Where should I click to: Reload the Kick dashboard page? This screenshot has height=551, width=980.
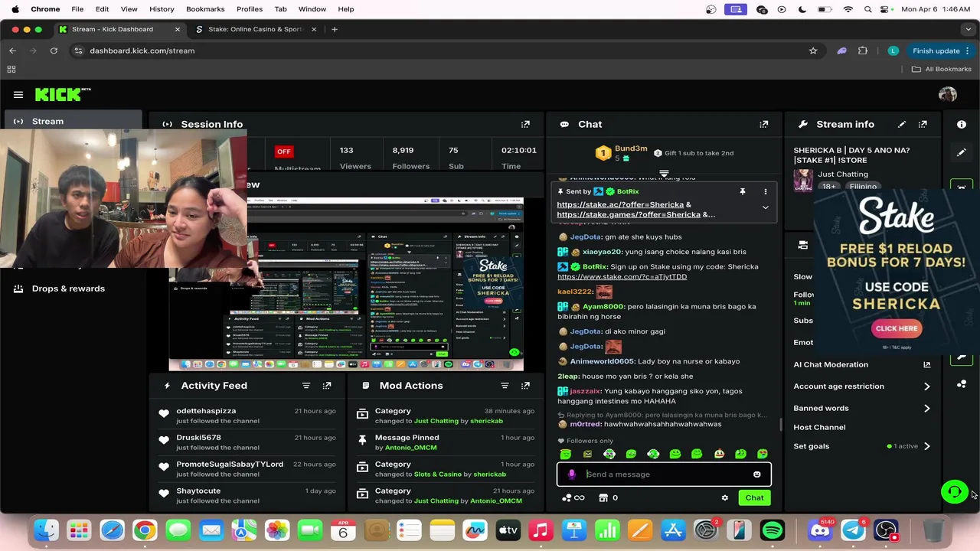point(54,51)
